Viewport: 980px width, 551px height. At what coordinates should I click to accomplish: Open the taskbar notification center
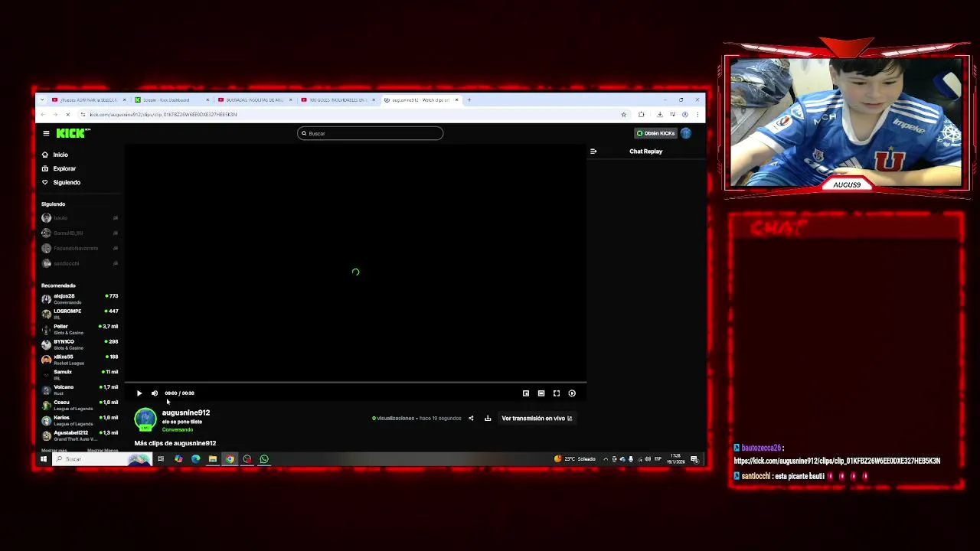[694, 459]
